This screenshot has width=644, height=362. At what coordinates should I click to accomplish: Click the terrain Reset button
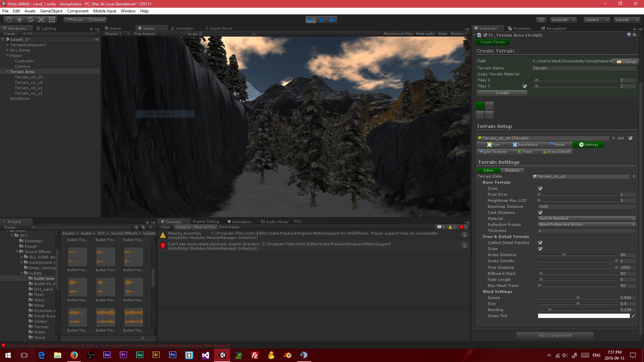tap(557, 145)
